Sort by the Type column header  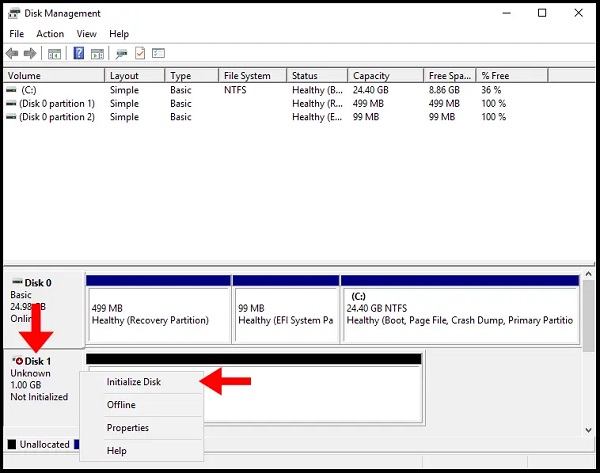[x=192, y=75]
